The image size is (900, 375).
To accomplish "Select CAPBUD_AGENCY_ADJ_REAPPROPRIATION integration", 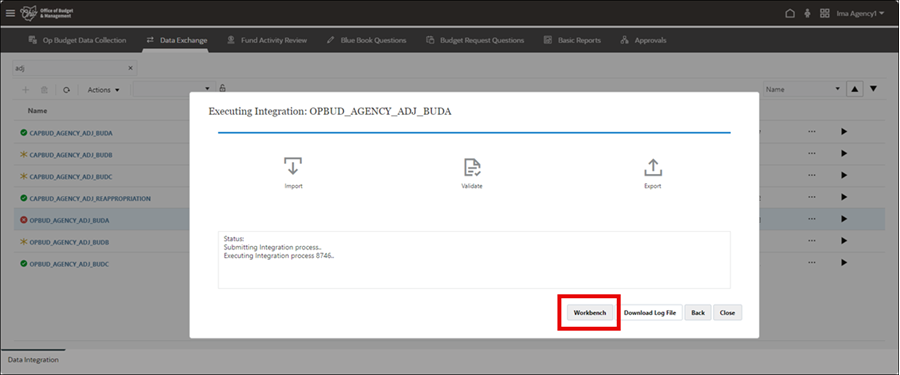I will 90,198.
